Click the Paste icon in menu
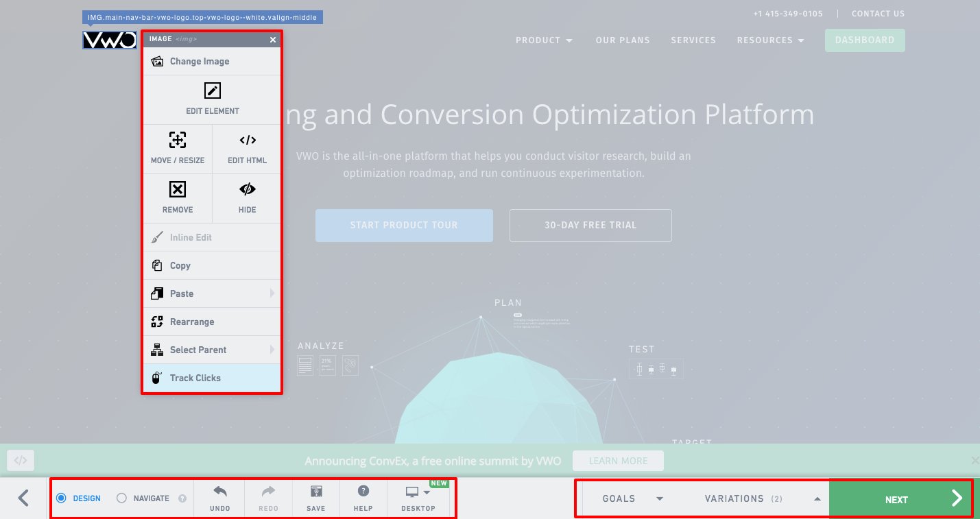 coord(157,293)
